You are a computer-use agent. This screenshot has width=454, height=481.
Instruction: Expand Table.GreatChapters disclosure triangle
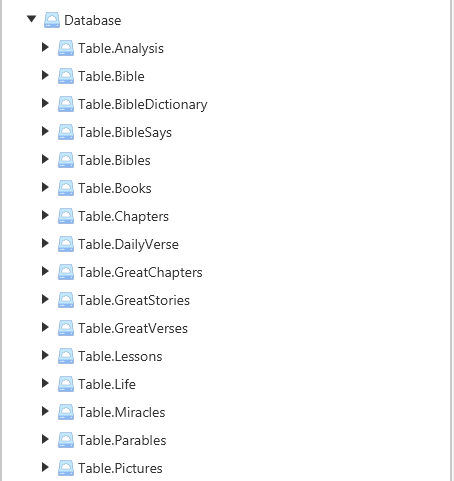pyautogui.click(x=45, y=271)
